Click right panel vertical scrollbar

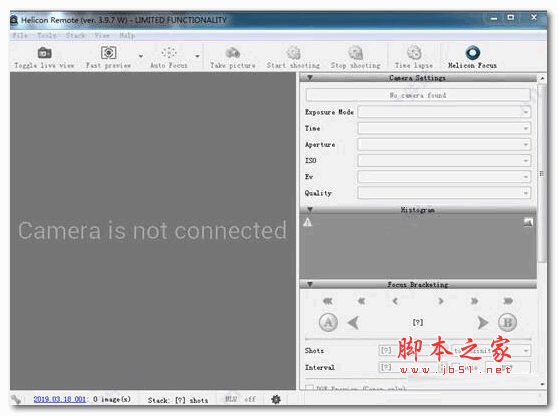[542, 174]
